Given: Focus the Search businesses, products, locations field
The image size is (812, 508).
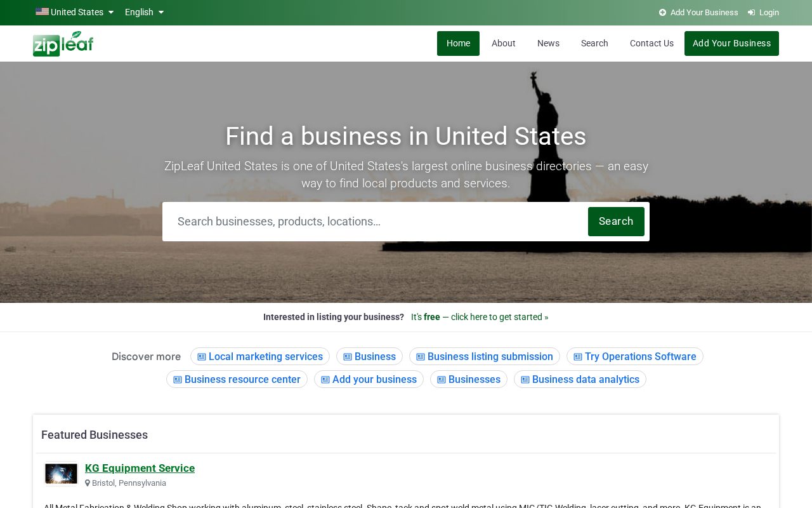Looking at the screenshot, I should (377, 222).
